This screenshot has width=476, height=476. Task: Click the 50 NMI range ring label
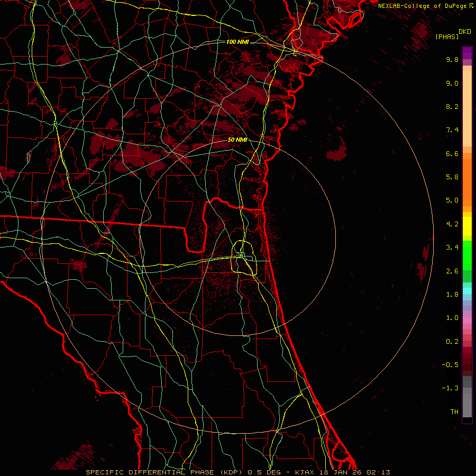(x=237, y=140)
